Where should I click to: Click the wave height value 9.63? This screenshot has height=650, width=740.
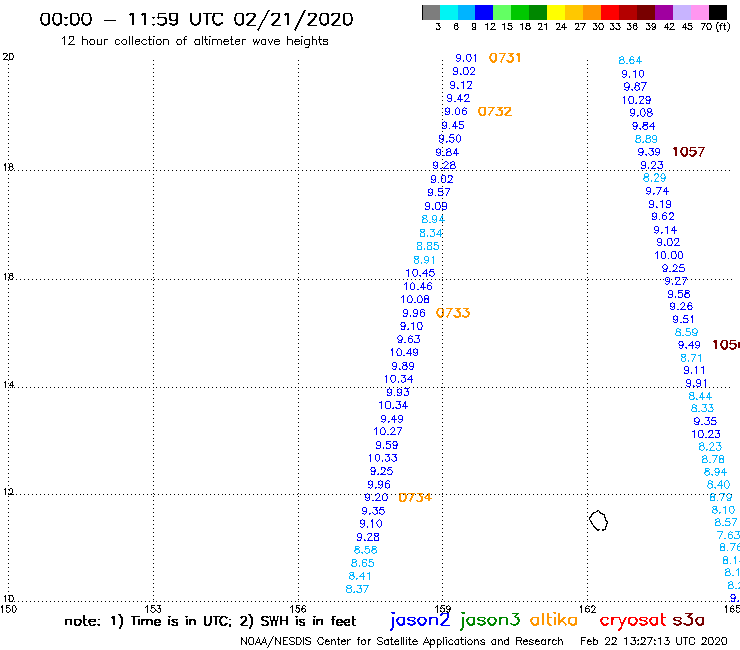click(409, 339)
